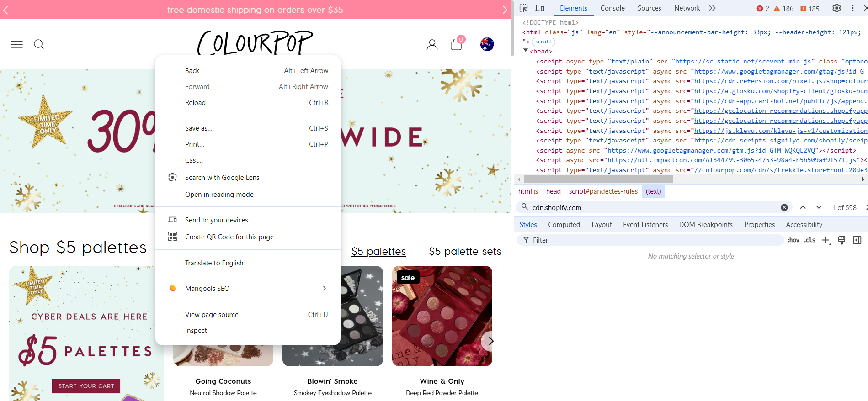This screenshot has height=401, width=868.
Task: Open the Event Listeners tab
Action: pos(645,225)
